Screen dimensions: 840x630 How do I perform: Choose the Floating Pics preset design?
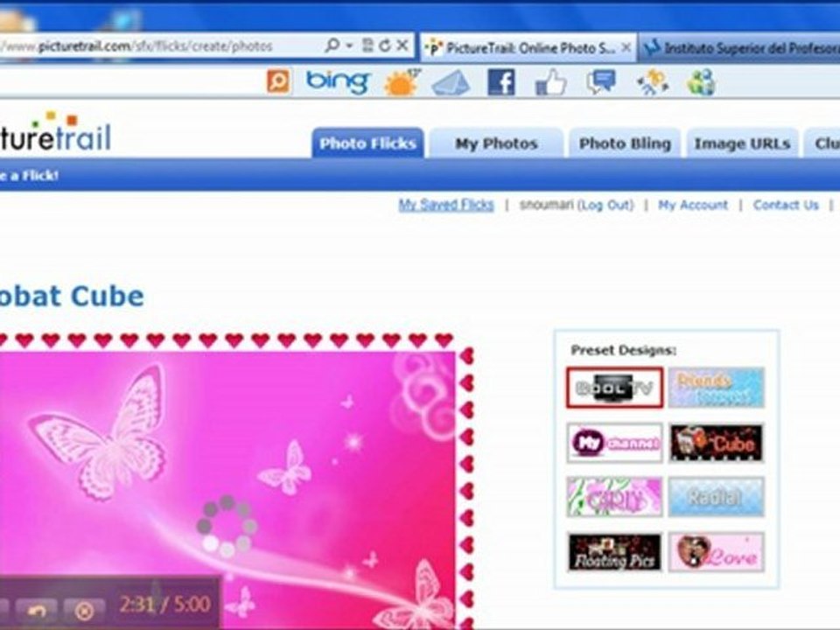point(615,552)
